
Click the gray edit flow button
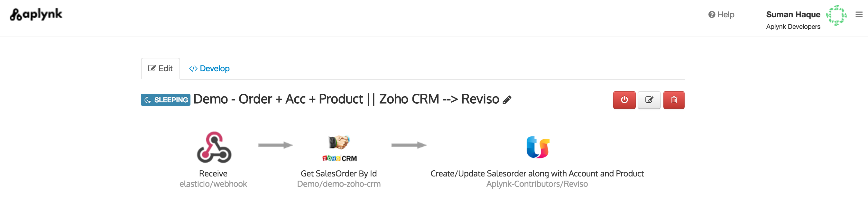pyautogui.click(x=649, y=100)
